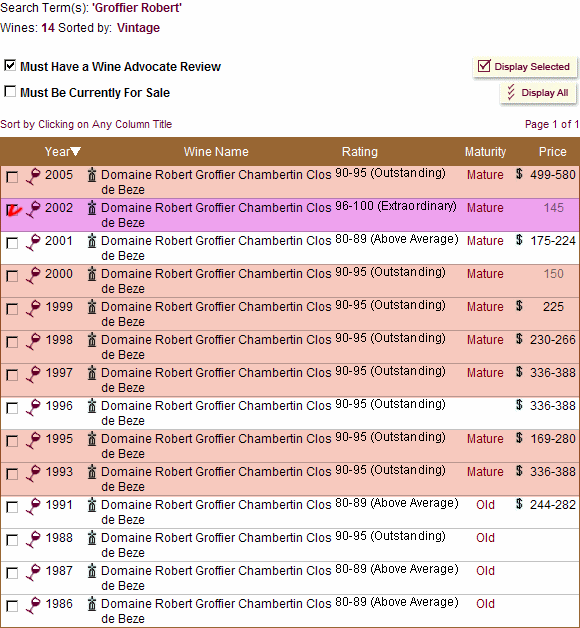Click the price 145 in the 2002 row
This screenshot has width=580, height=628.
coord(553,207)
